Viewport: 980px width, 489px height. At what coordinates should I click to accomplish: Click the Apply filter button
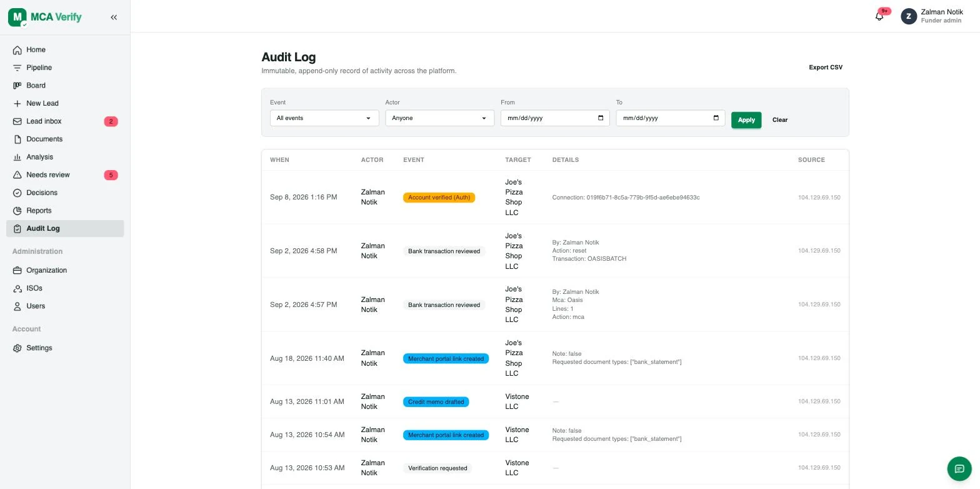pyautogui.click(x=746, y=119)
